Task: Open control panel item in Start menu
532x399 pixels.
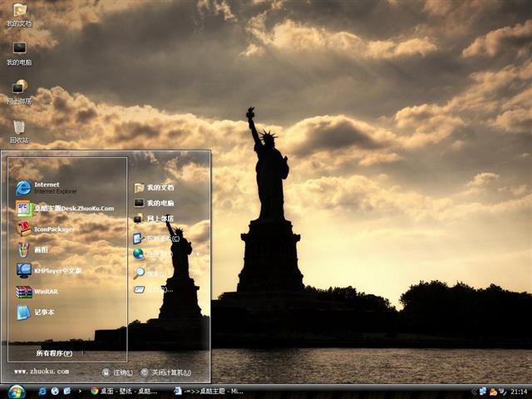Action: pos(156,239)
